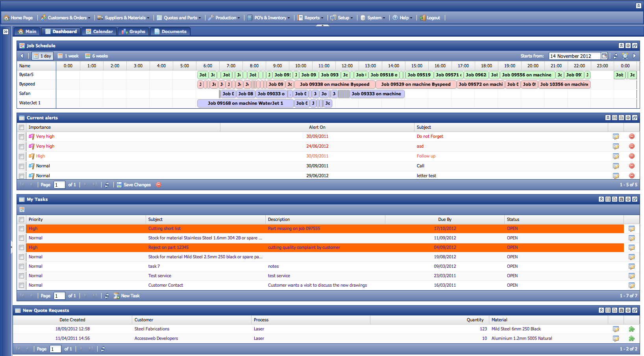
Task: Open the Quotes and Parts dropdown
Action: pyautogui.click(x=179, y=18)
